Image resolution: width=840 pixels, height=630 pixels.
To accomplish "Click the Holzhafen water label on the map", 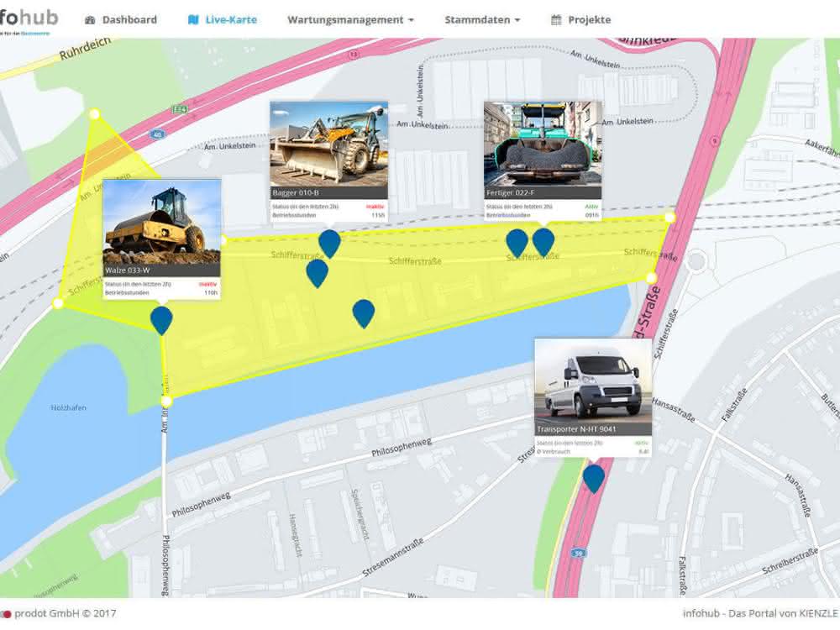I will pos(69,407).
